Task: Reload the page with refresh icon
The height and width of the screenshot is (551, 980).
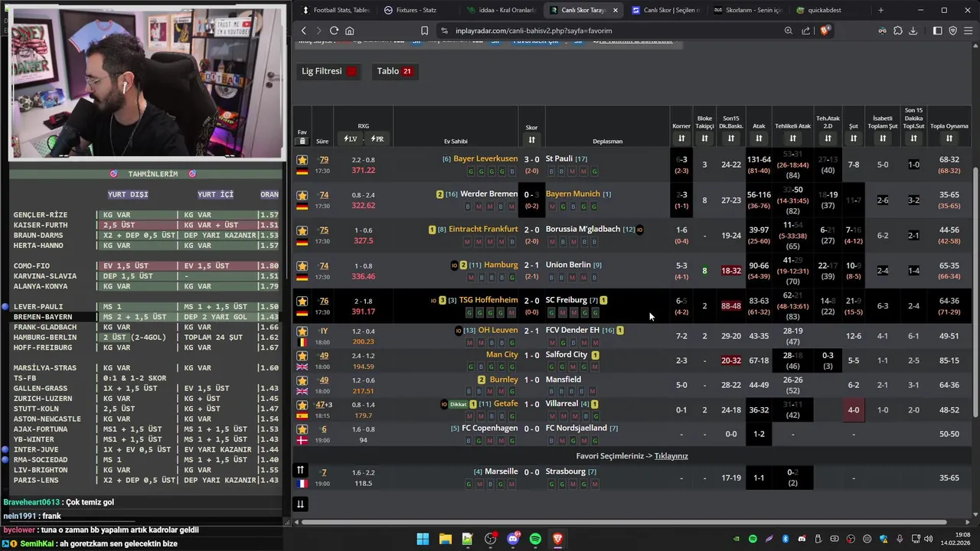Action: pos(334,31)
